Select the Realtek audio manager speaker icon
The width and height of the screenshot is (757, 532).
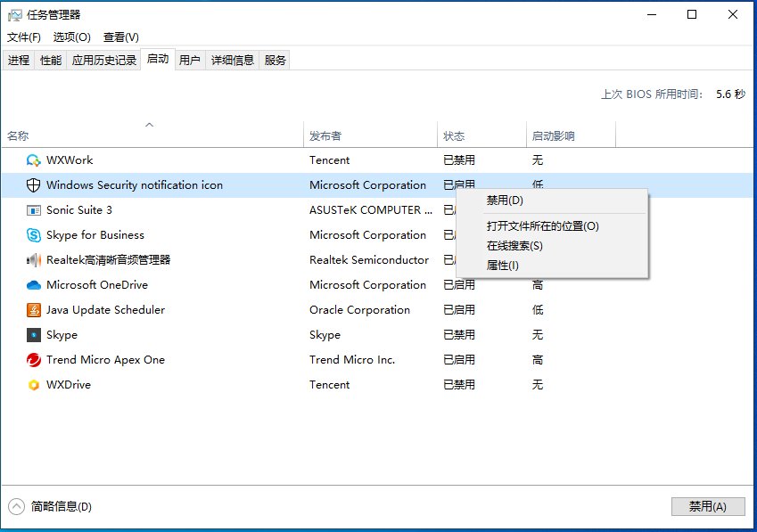click(x=34, y=260)
